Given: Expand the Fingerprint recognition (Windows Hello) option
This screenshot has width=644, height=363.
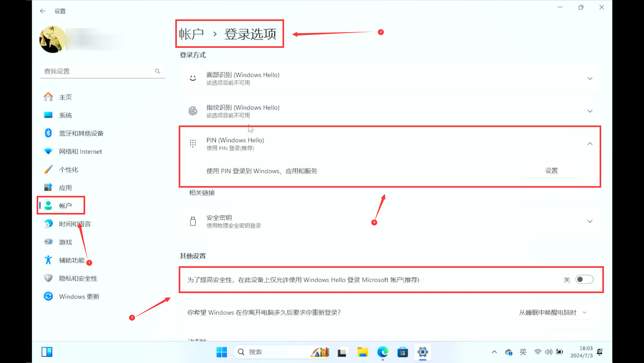Looking at the screenshot, I should (x=590, y=111).
